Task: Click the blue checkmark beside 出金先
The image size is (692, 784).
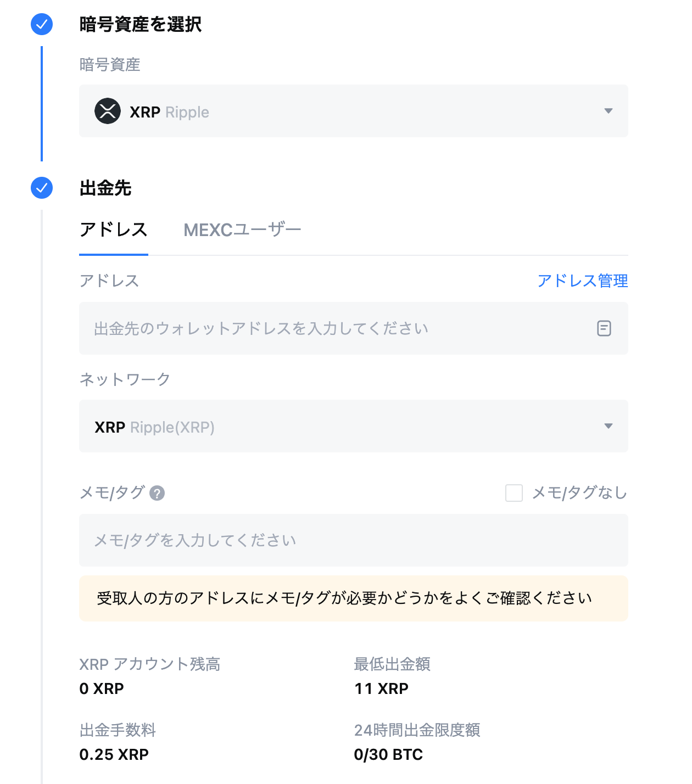Action: pos(41,188)
